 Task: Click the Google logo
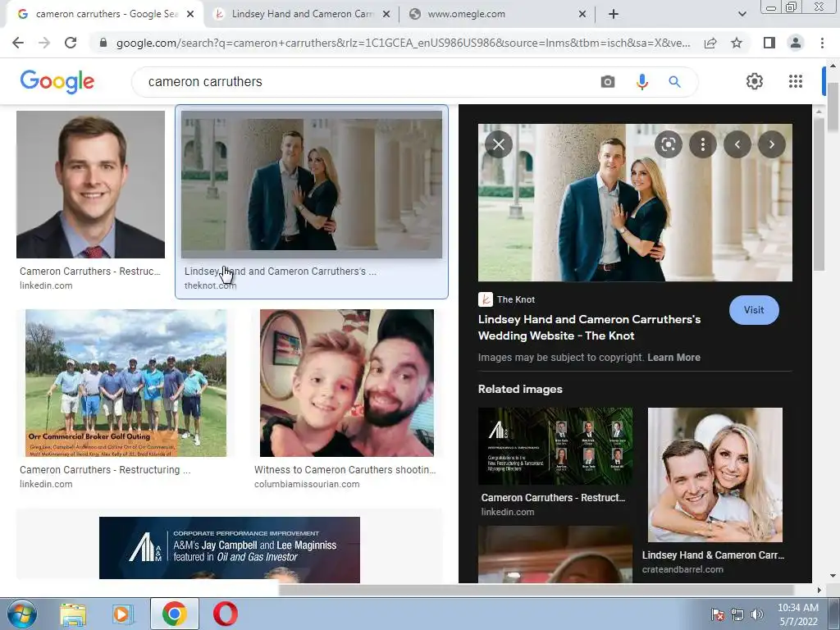point(57,81)
